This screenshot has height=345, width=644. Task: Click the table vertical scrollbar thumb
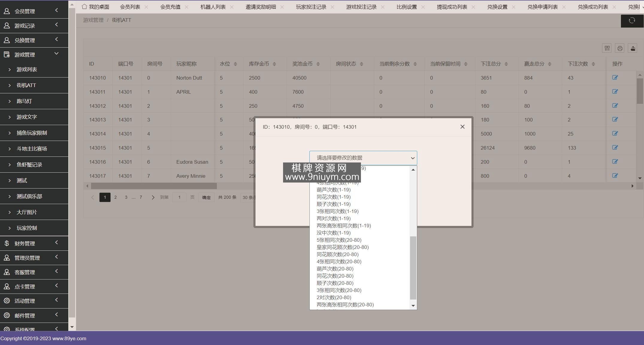click(x=640, y=91)
